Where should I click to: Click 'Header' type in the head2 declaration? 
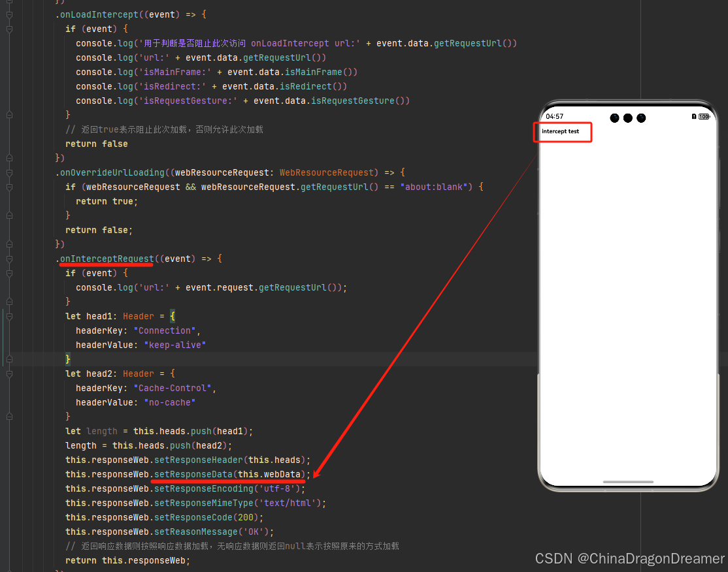click(139, 374)
